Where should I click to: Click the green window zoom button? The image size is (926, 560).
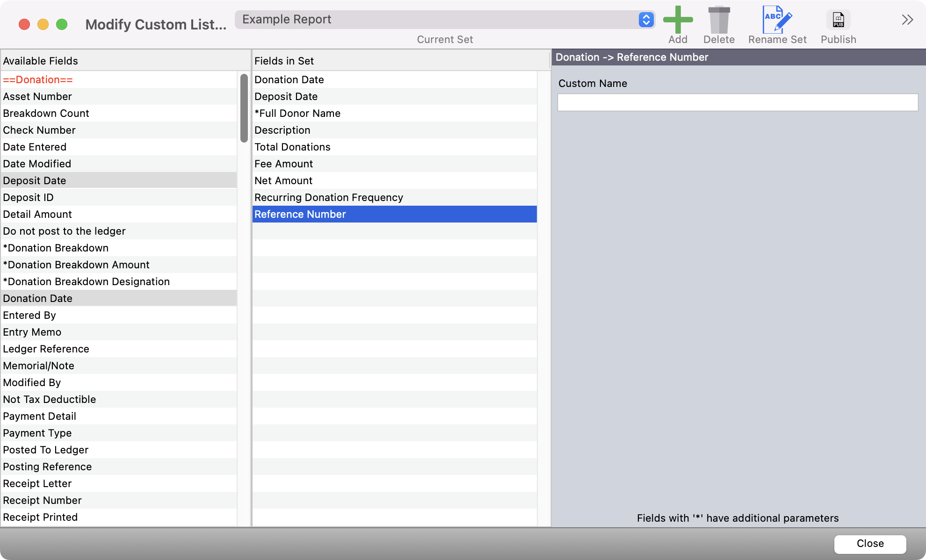click(62, 24)
